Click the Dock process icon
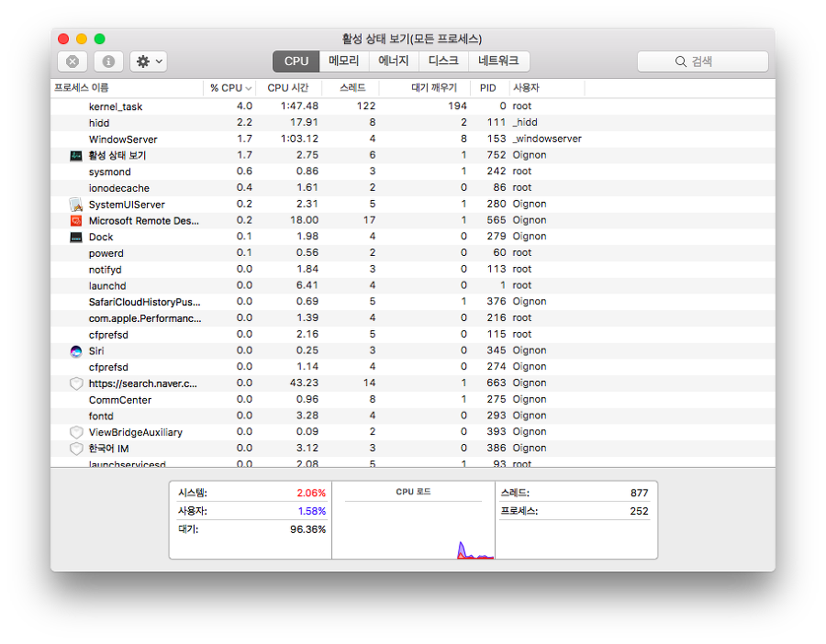Screen dimensions: 826x644 [76, 237]
